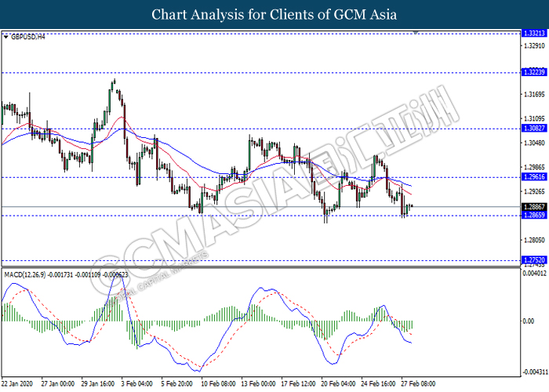The width and height of the screenshot is (549, 392).
Task: Click the -0.004311 MACD axis value
Action: [x=535, y=372]
